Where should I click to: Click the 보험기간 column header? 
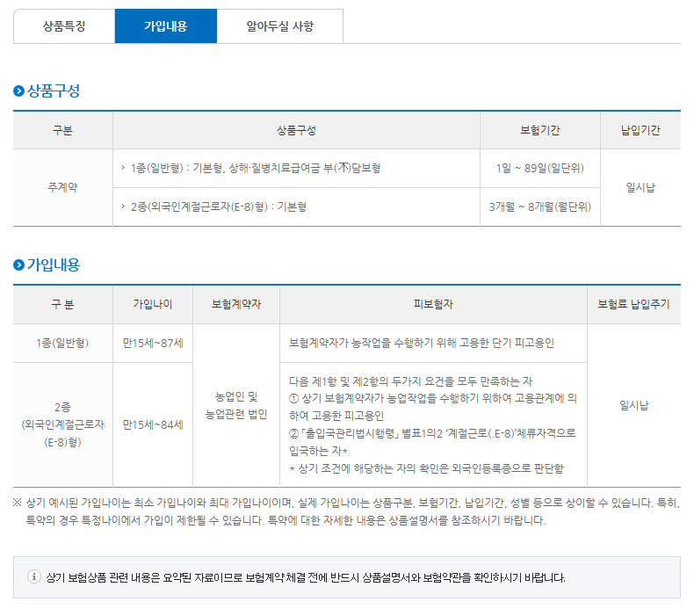540,130
